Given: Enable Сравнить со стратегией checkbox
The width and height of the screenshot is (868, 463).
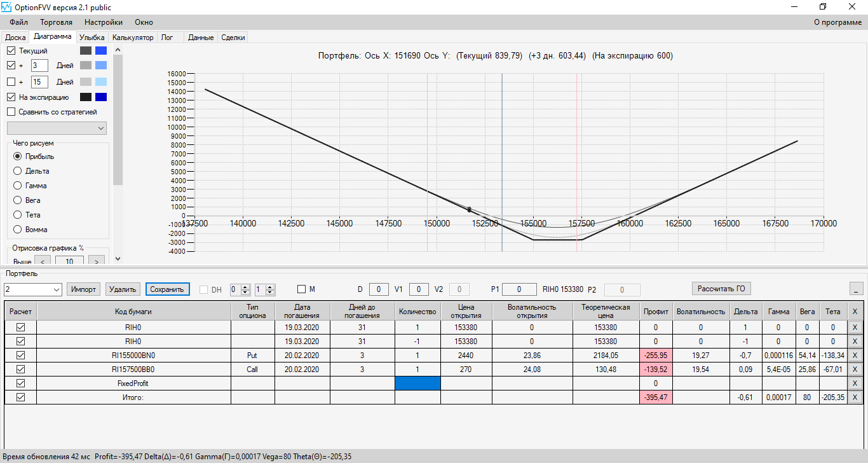Looking at the screenshot, I should tap(11, 112).
